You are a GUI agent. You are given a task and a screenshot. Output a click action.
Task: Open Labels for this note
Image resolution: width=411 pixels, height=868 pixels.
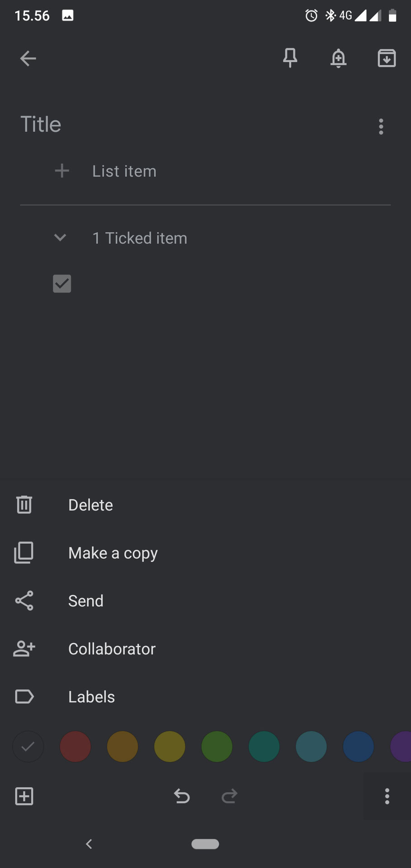(x=91, y=697)
